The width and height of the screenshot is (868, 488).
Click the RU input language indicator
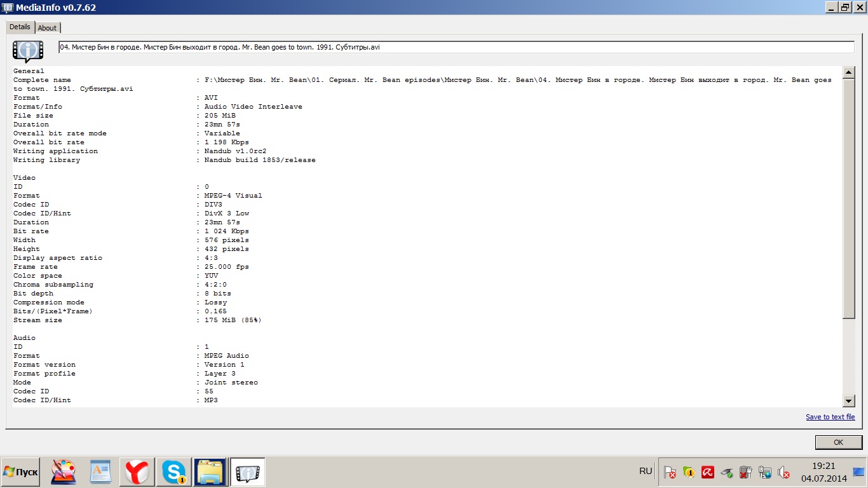(646, 471)
